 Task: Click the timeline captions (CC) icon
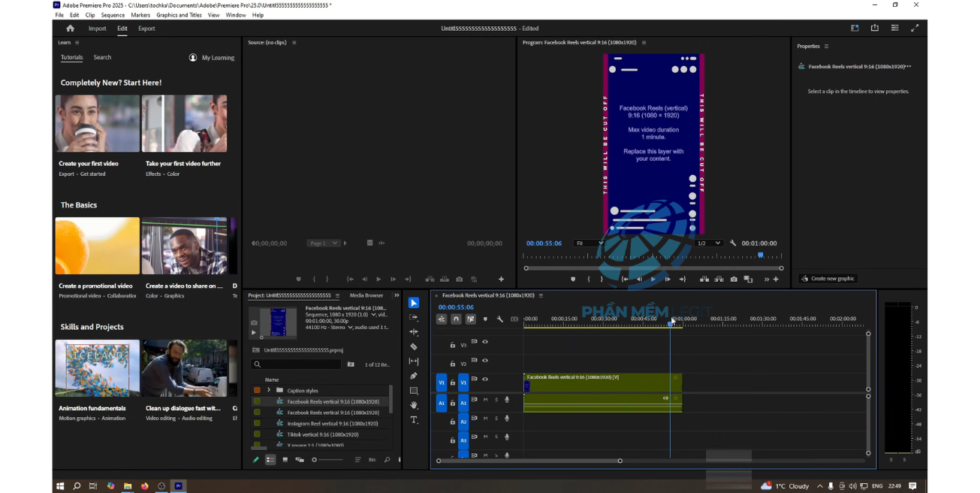[x=514, y=319]
